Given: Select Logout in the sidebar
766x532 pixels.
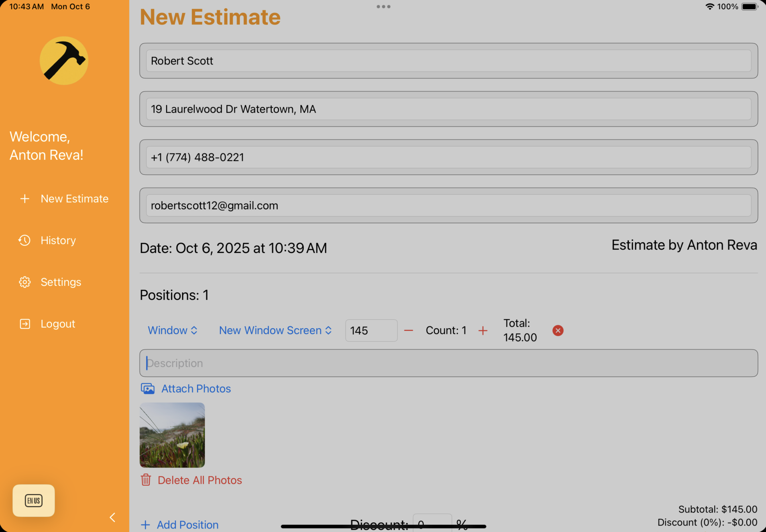Looking at the screenshot, I should 58,324.
